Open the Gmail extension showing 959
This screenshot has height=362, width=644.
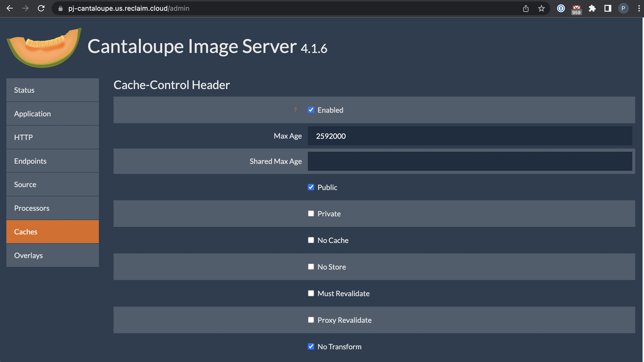[576, 10]
